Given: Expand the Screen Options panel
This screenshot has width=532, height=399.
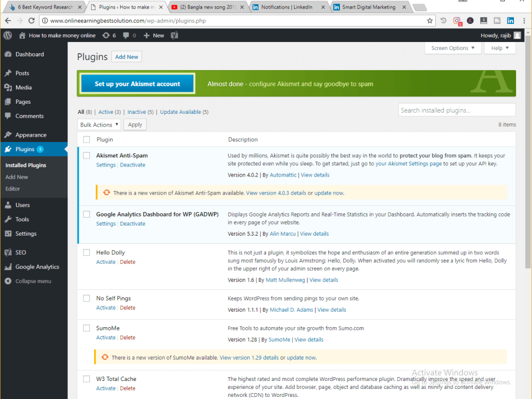Looking at the screenshot, I should tap(453, 48).
